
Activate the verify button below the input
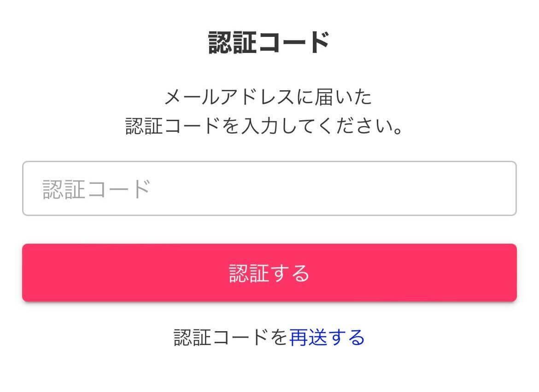pyautogui.click(x=269, y=273)
